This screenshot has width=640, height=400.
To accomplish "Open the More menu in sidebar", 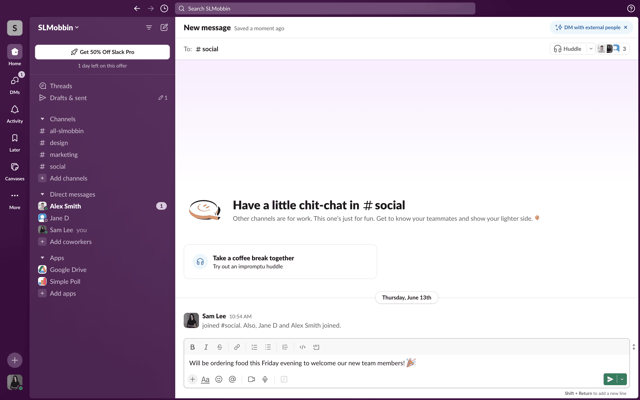I will (x=15, y=200).
